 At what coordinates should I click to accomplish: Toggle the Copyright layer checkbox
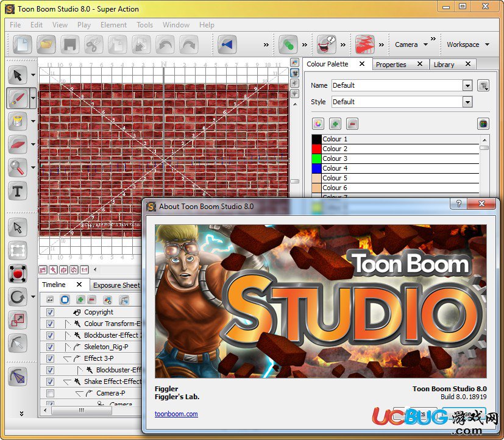[x=50, y=312]
